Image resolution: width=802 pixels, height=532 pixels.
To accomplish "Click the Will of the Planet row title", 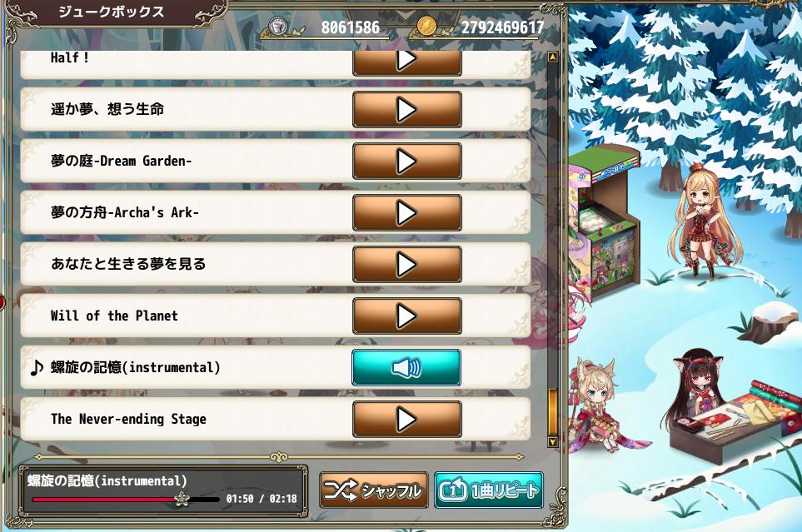I will click(x=114, y=316).
